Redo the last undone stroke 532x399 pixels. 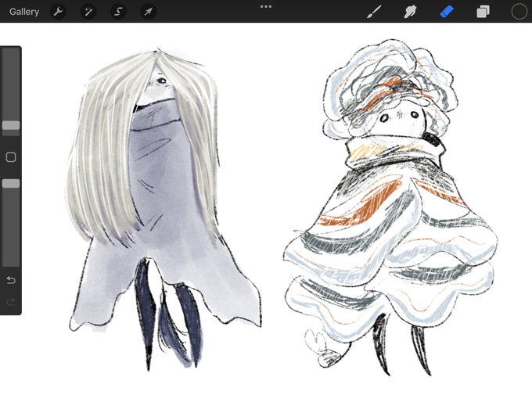click(11, 302)
